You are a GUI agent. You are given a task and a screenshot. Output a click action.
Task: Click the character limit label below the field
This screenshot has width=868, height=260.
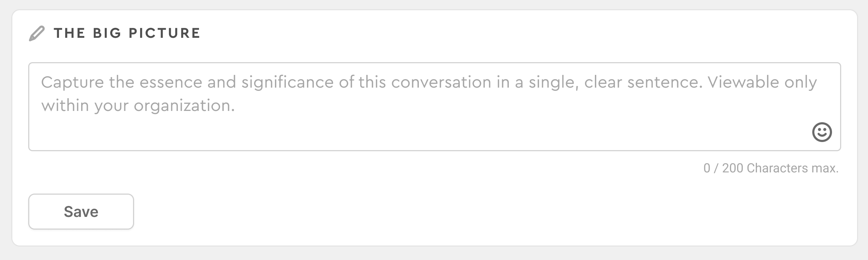(x=771, y=168)
